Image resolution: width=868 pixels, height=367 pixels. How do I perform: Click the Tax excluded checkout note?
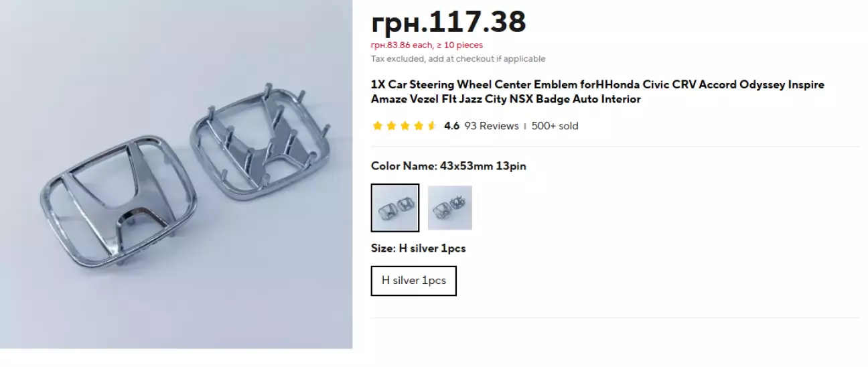click(458, 59)
